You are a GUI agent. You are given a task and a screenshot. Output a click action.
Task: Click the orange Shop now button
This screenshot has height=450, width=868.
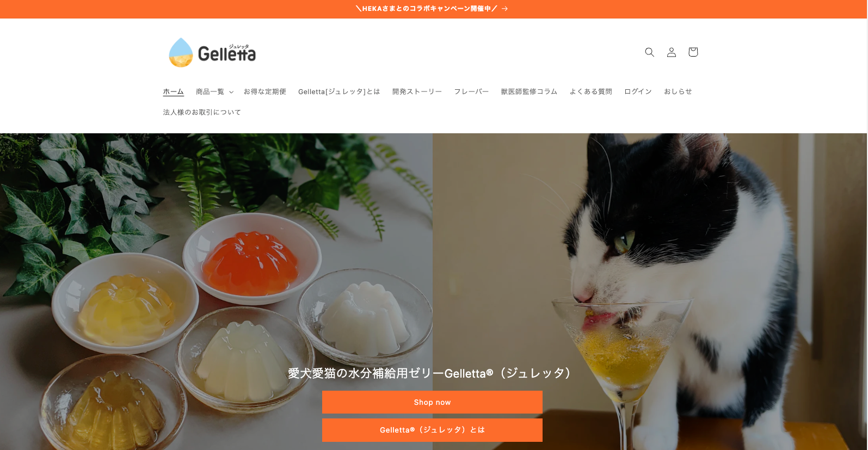tap(432, 402)
